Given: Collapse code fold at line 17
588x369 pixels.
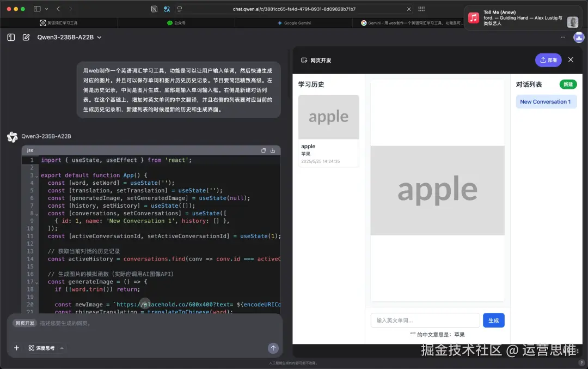Looking at the screenshot, I should (37, 282).
